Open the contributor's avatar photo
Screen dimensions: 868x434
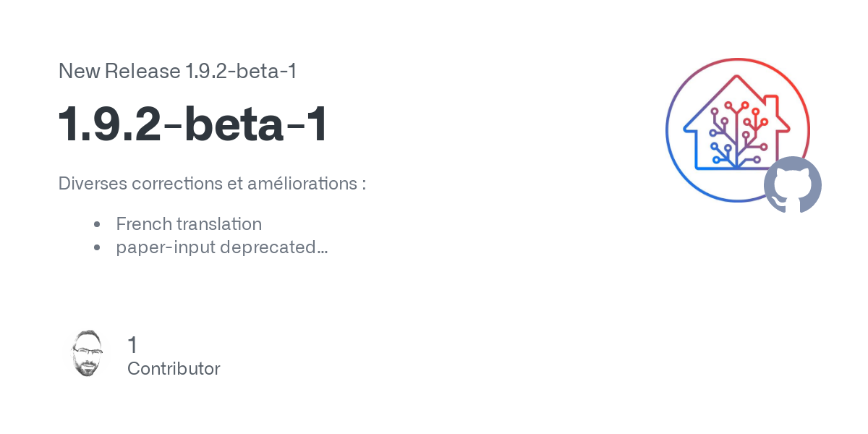(88, 354)
